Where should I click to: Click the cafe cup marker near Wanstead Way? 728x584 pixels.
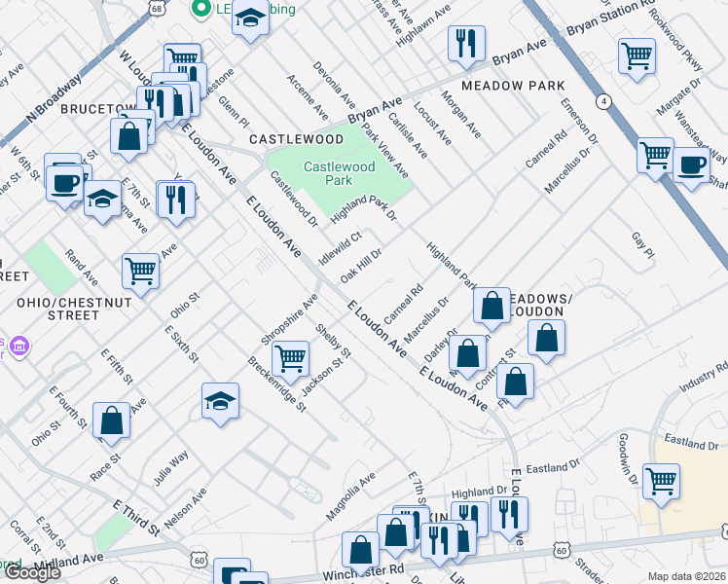click(691, 166)
